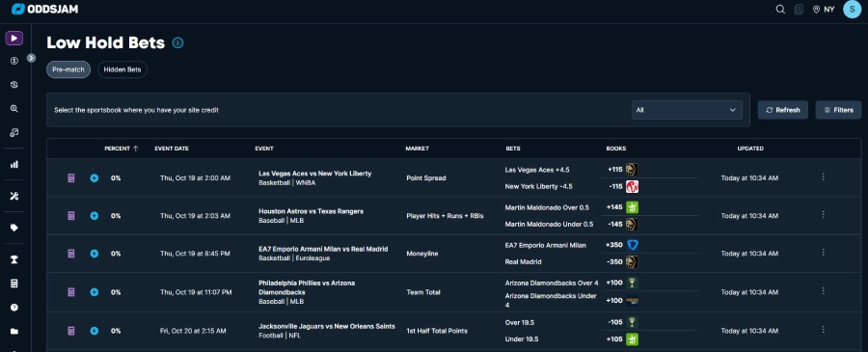This screenshot has width=868, height=352.
Task: Open the user profile avatar S
Action: point(852,10)
